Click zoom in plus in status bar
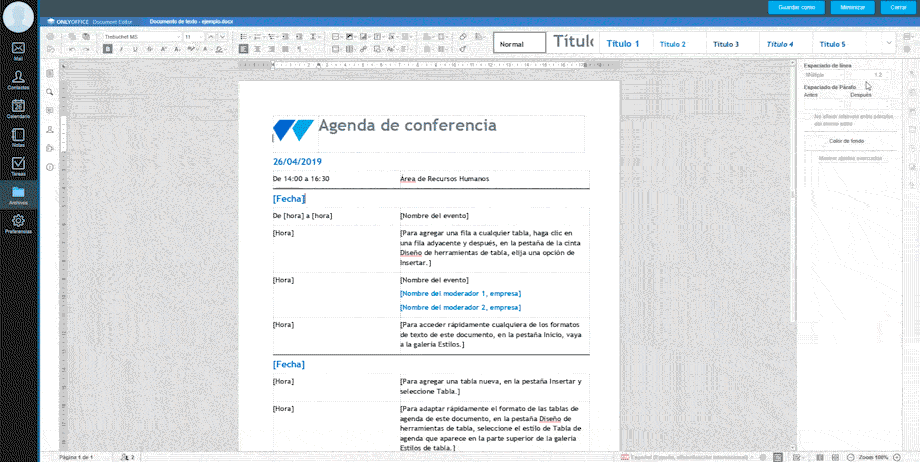 (x=897, y=457)
